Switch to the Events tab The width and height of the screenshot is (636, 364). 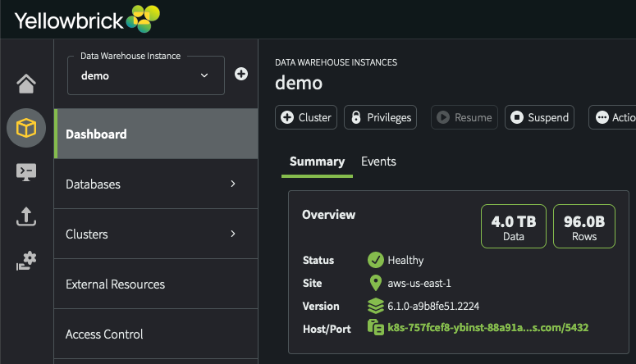[378, 162]
